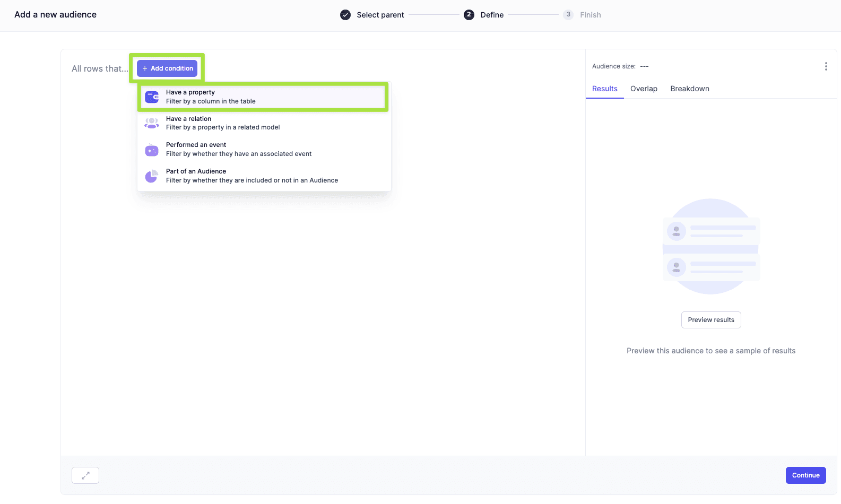Switch to the Results tab

[604, 89]
